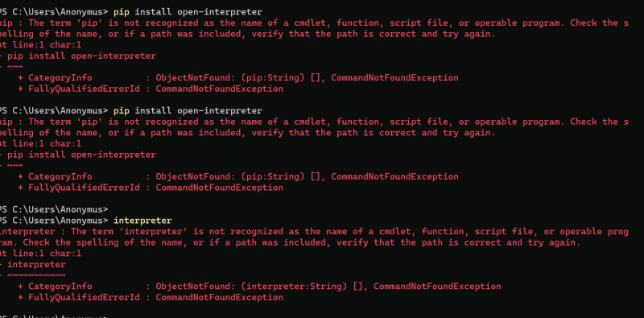Click the first error's 'FullyQualifiedErrorId' label
This screenshot has height=318, width=644.
pyautogui.click(x=84, y=89)
